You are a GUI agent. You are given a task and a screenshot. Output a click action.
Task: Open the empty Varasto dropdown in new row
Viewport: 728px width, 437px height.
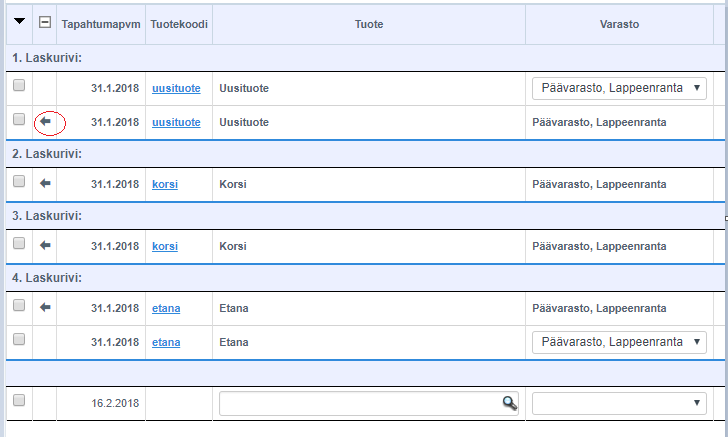point(620,403)
